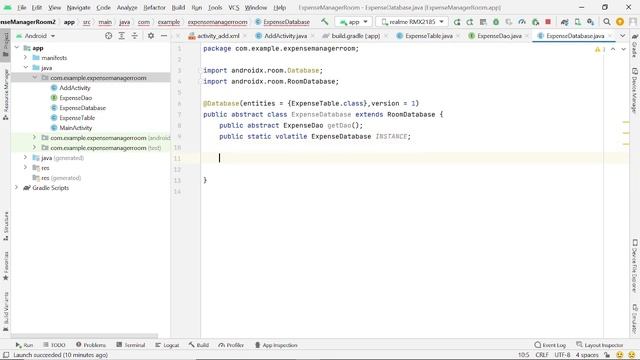Open Search Everywhere magnifier icon
The width and height of the screenshot is (640, 360).
(607, 22)
